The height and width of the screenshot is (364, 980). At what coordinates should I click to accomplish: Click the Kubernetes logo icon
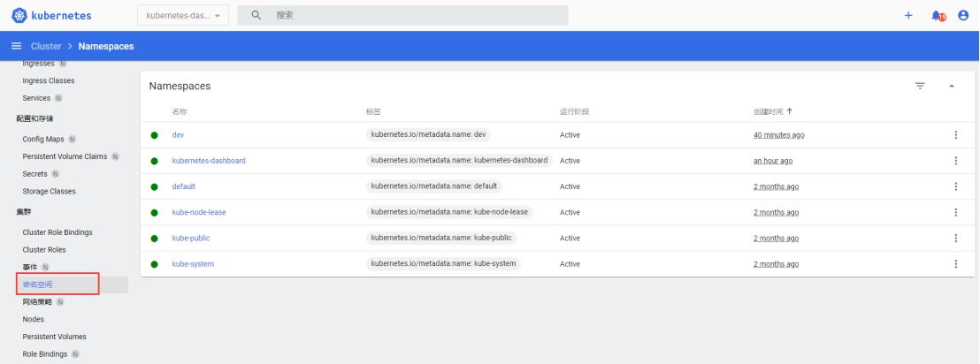coord(19,16)
